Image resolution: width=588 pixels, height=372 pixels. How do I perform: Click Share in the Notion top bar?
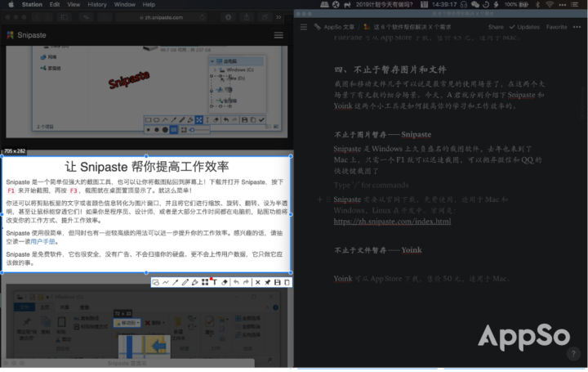click(x=496, y=27)
